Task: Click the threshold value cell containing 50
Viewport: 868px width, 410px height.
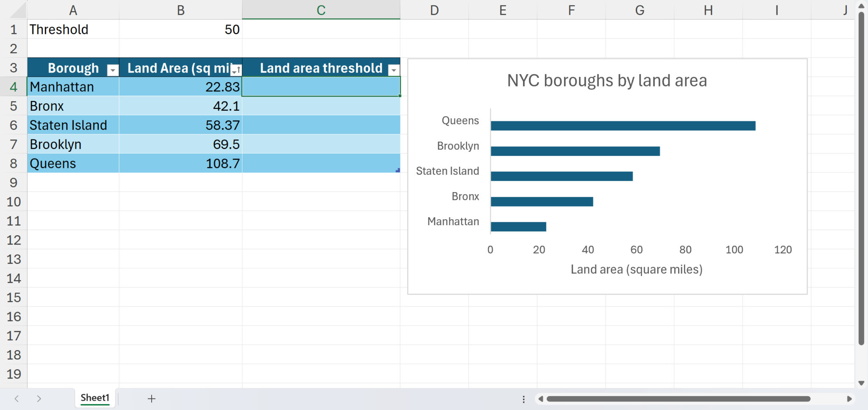Action: [x=181, y=30]
